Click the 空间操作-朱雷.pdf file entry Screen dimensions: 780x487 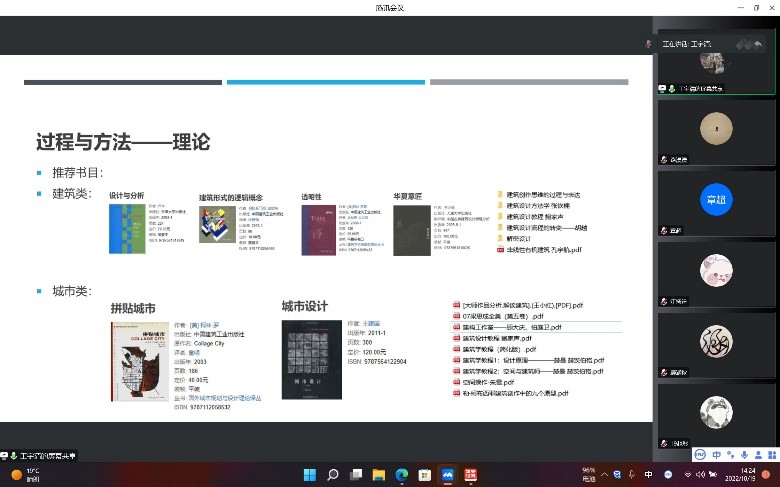[488, 382]
